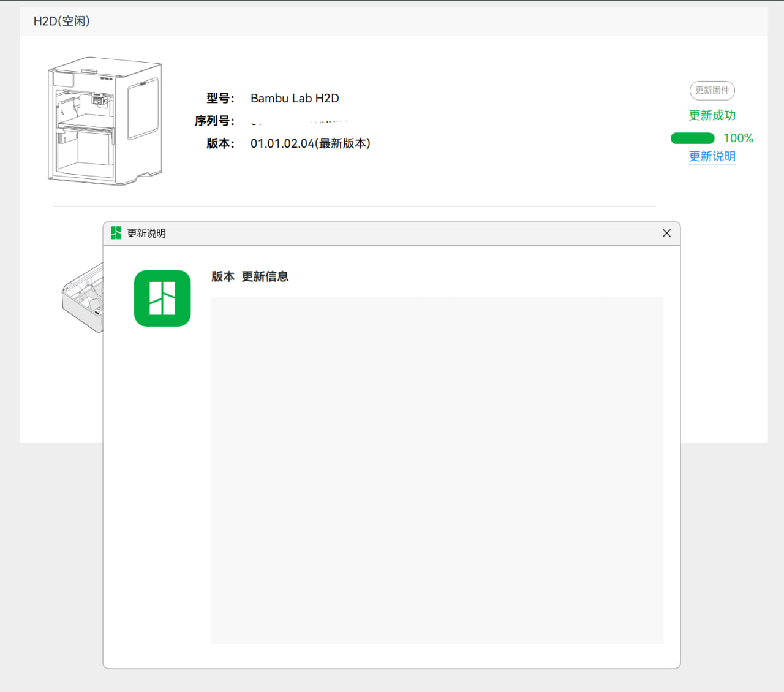This screenshot has height=692, width=784.
Task: Click the H2D printer illustration
Action: click(105, 121)
